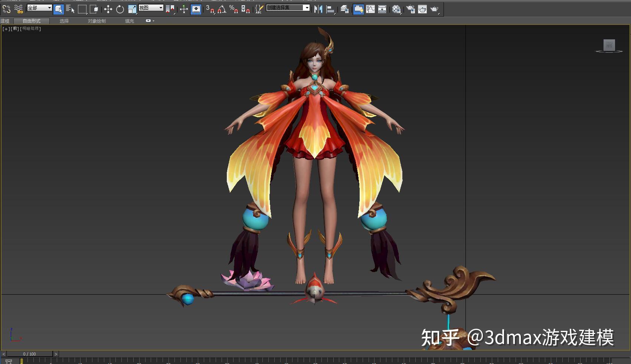Select the Select Object tool

[x=58, y=9]
